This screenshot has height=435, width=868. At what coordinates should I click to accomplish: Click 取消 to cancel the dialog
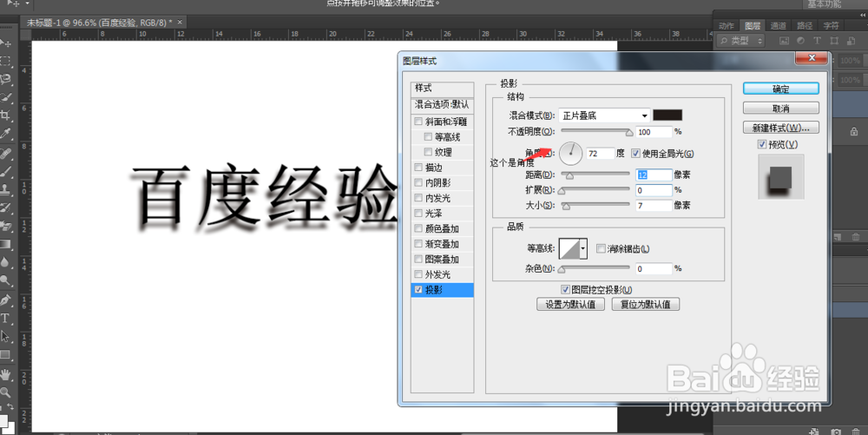pos(780,108)
